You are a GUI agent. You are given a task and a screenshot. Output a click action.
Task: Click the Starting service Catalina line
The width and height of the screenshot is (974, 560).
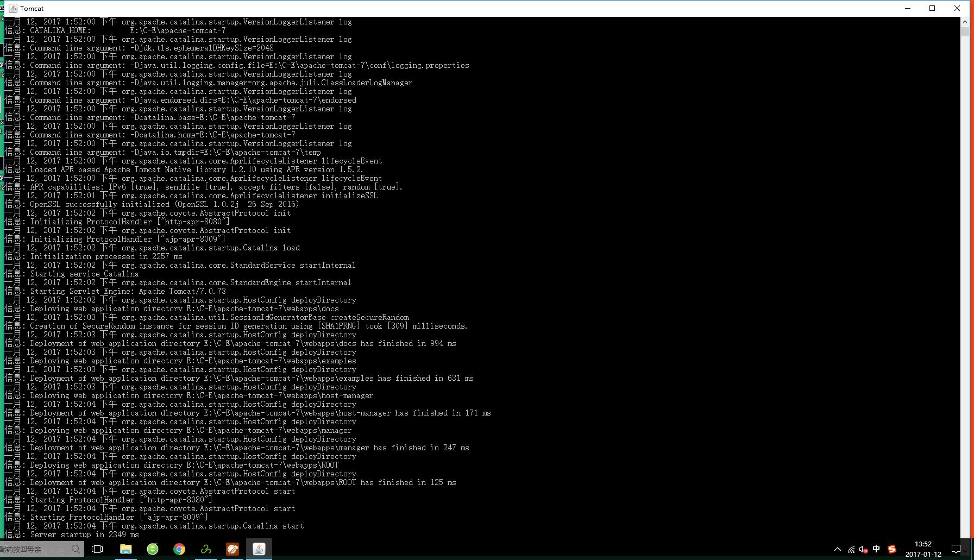pos(72,274)
